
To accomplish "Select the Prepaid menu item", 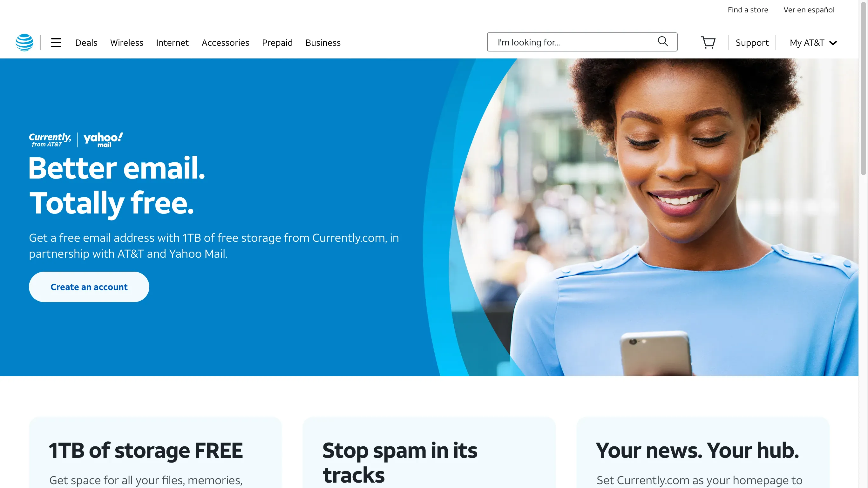I will [277, 42].
